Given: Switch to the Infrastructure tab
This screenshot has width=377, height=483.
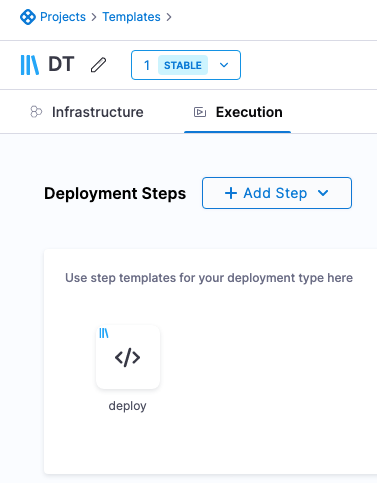Looking at the screenshot, I should (87, 112).
